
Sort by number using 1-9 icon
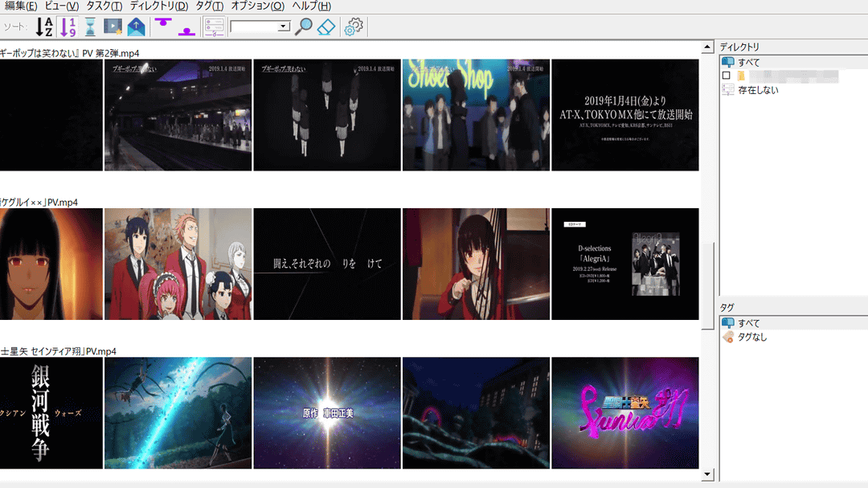[68, 27]
